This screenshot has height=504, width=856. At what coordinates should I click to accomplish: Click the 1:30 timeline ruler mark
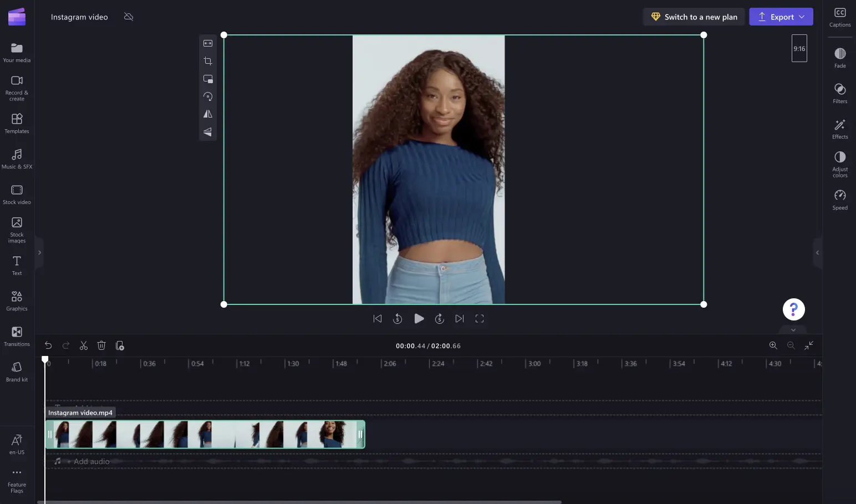point(293,364)
